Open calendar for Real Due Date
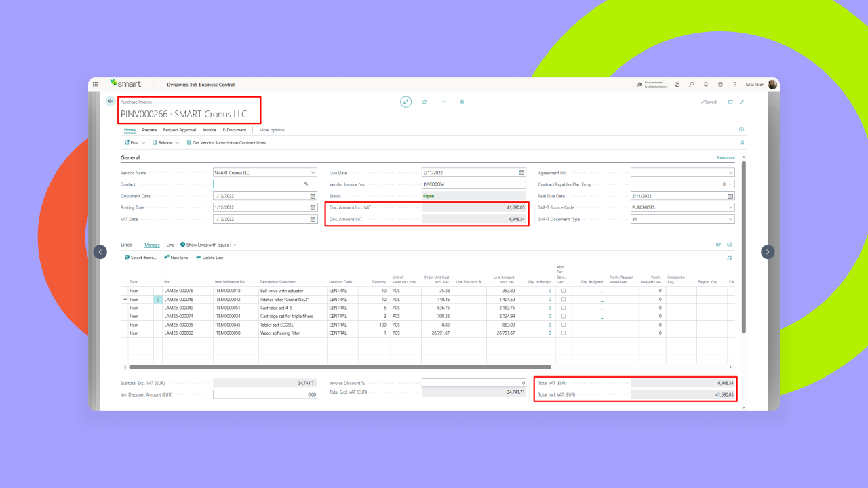 (x=730, y=196)
